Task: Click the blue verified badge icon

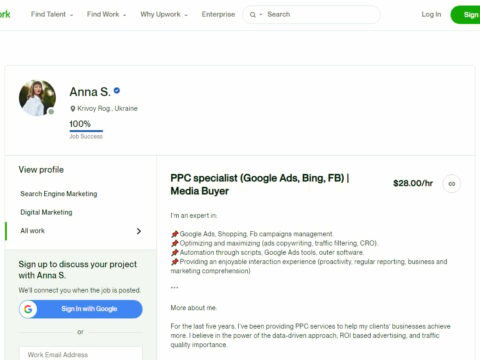Action: point(117,90)
